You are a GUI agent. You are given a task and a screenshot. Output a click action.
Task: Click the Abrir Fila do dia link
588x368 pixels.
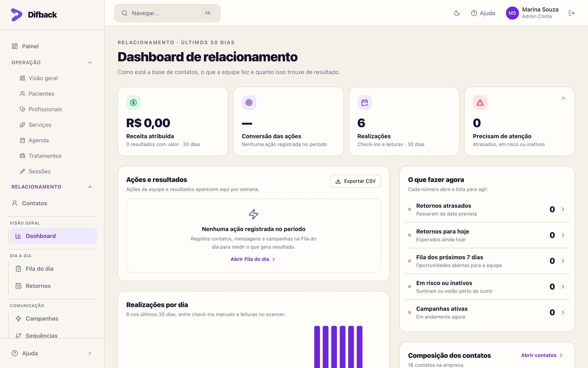pyautogui.click(x=253, y=259)
